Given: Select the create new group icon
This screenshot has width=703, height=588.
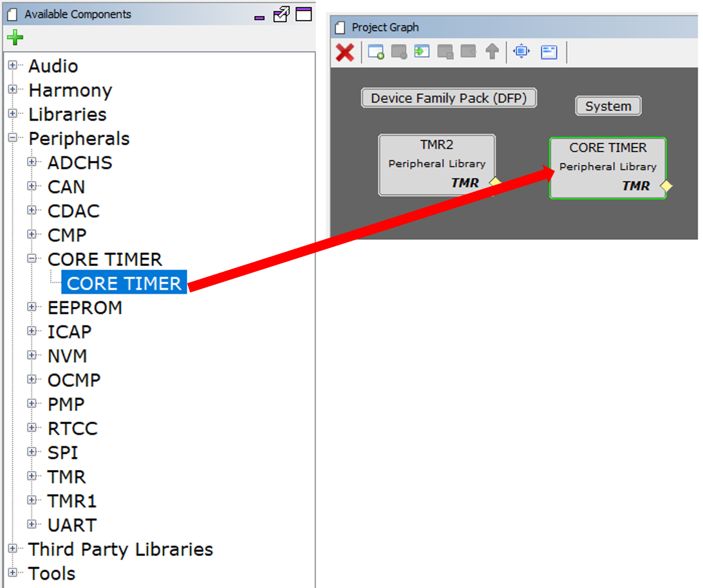Looking at the screenshot, I should click(x=375, y=52).
